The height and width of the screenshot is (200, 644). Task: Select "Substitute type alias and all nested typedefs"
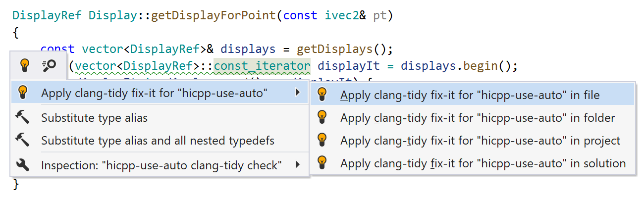coord(158,141)
